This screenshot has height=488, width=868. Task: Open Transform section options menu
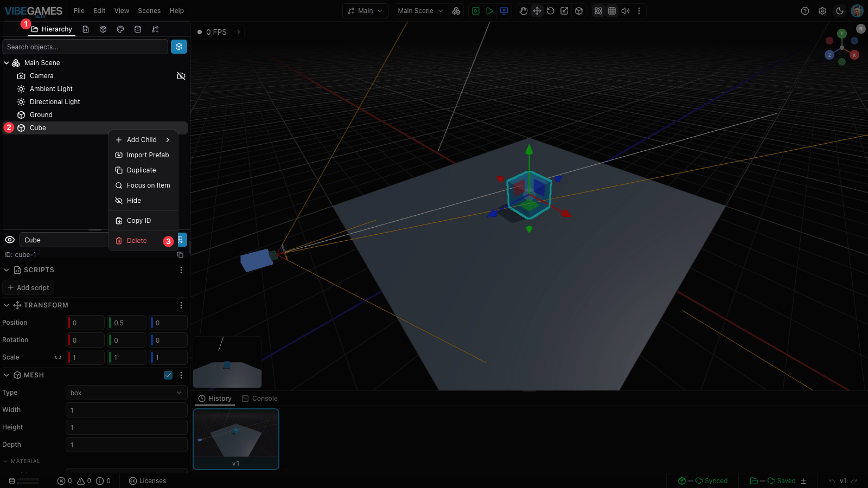click(x=181, y=305)
